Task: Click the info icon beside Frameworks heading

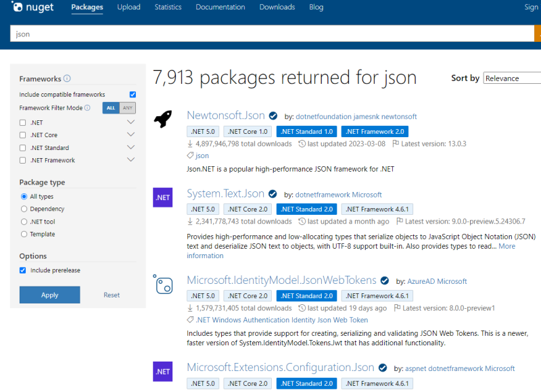Action: click(x=67, y=78)
